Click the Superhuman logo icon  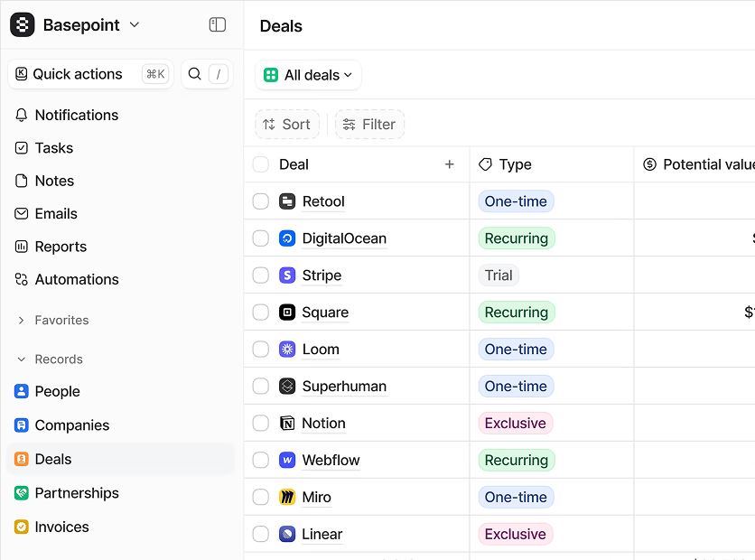(x=287, y=387)
